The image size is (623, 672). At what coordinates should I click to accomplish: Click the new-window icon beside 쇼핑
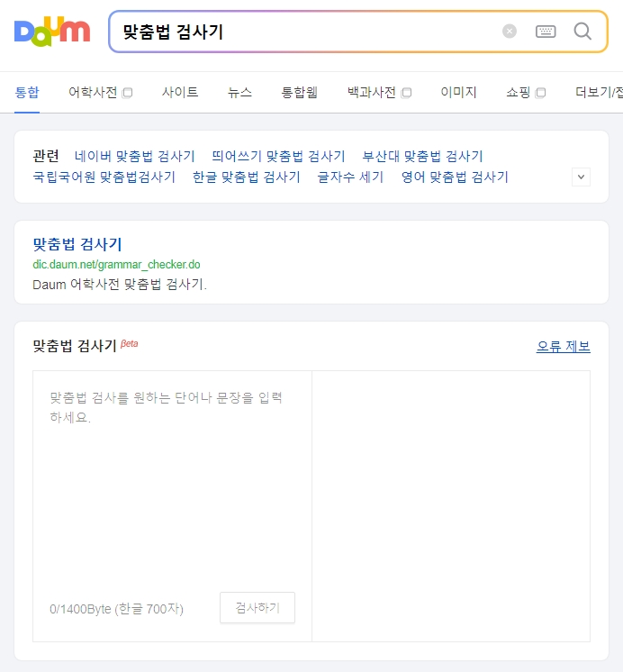tap(541, 93)
